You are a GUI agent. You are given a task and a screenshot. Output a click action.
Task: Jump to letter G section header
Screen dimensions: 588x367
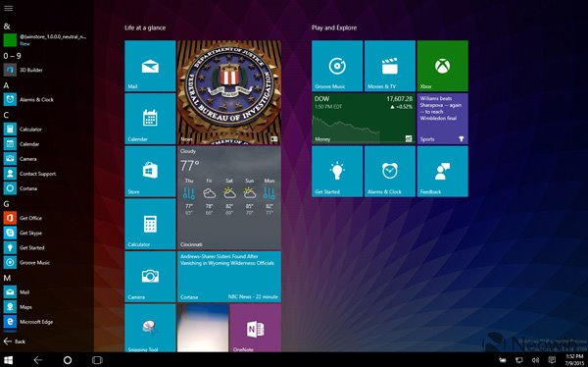click(x=7, y=204)
